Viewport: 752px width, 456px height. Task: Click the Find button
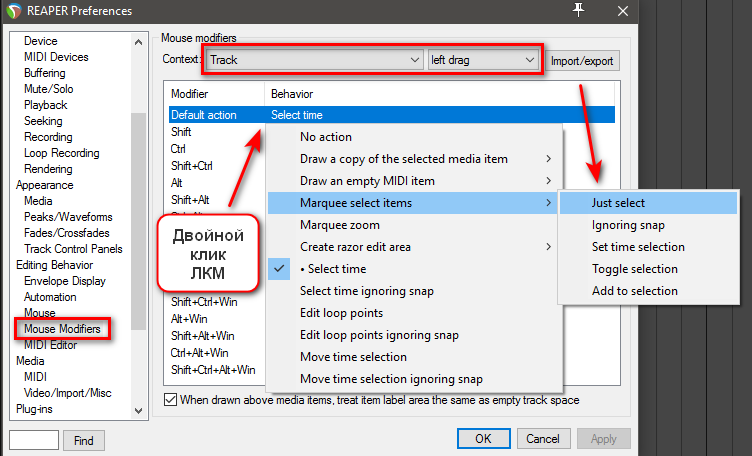(83, 441)
